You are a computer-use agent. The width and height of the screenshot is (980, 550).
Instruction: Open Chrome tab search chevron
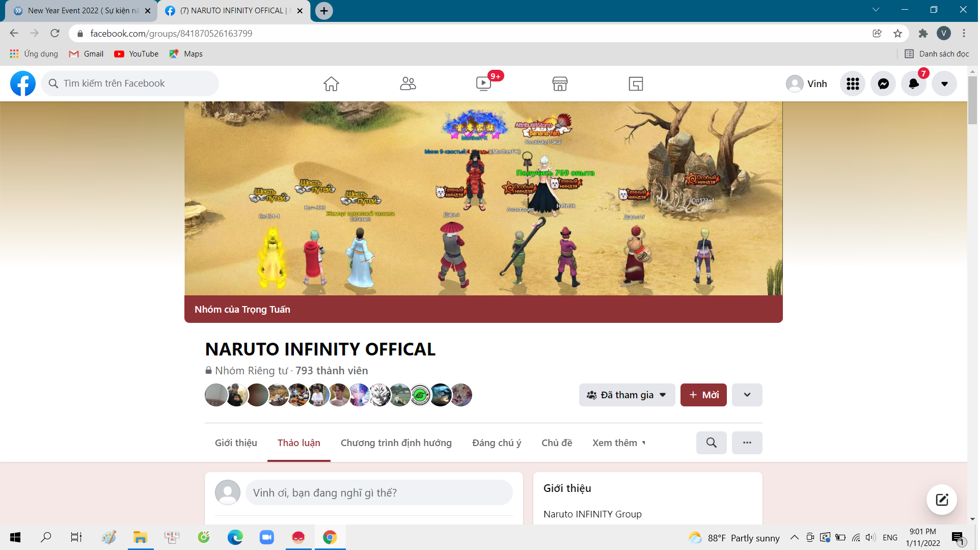[x=876, y=10]
